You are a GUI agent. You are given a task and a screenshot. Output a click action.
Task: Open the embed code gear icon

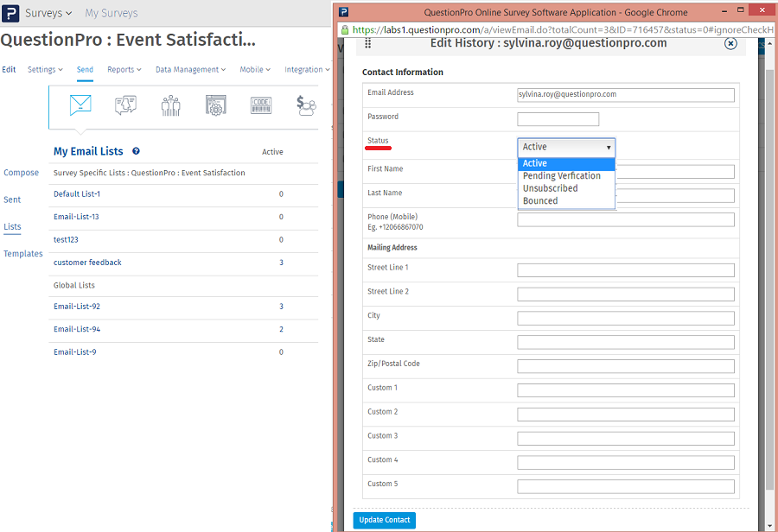[214, 104]
